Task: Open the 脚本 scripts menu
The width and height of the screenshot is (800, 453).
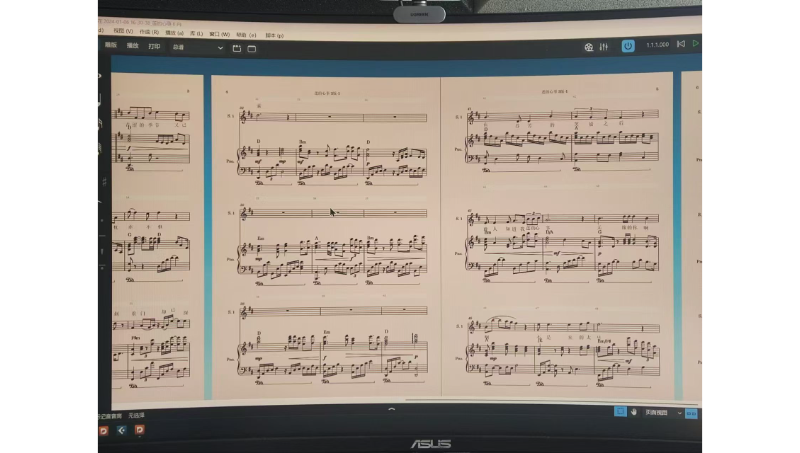Action: point(274,35)
